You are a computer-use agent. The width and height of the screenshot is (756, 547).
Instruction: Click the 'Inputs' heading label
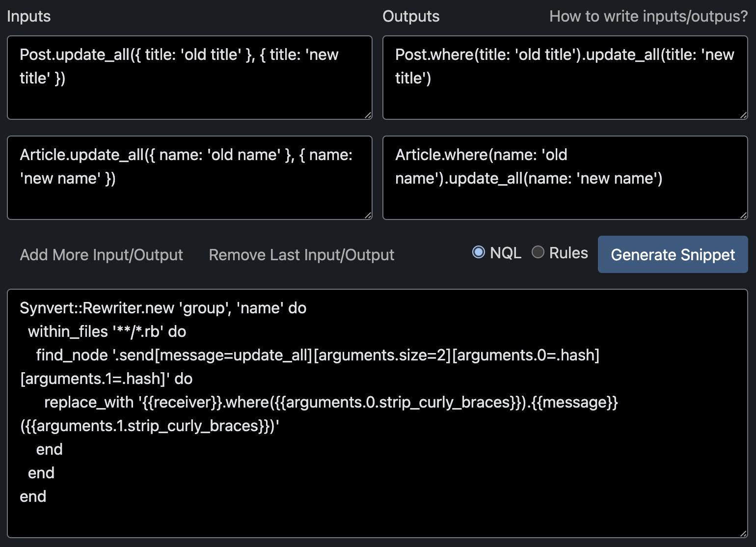click(29, 16)
